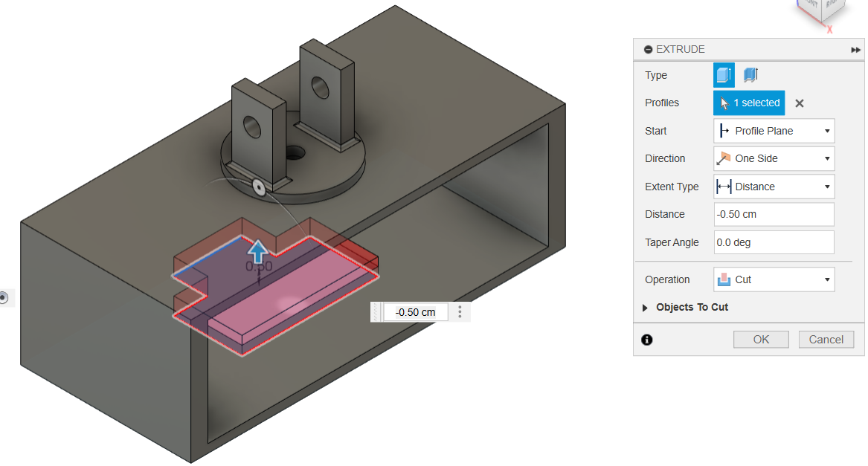Viewport: 868px width, 466px height.
Task: Select the solid Extrude type icon
Action: pyautogui.click(x=721, y=74)
